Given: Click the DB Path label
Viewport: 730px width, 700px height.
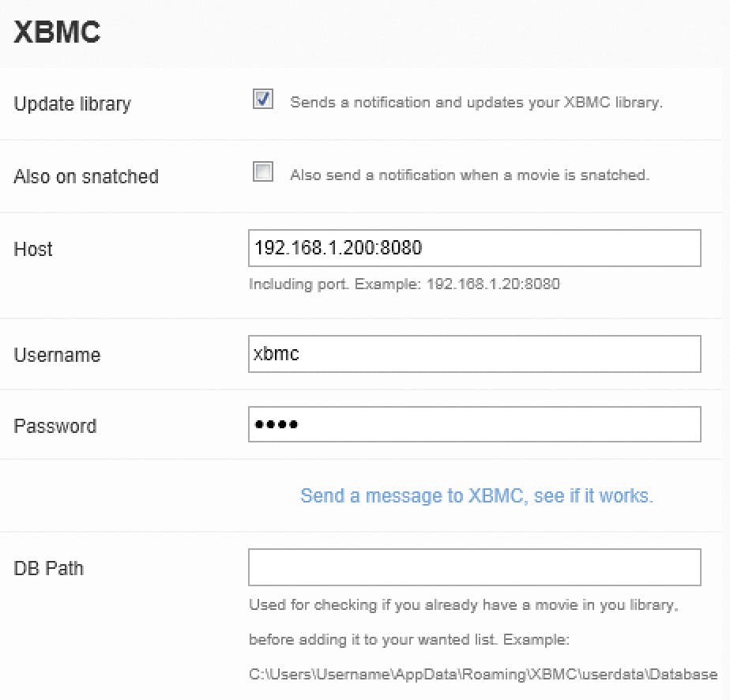Looking at the screenshot, I should click(49, 568).
